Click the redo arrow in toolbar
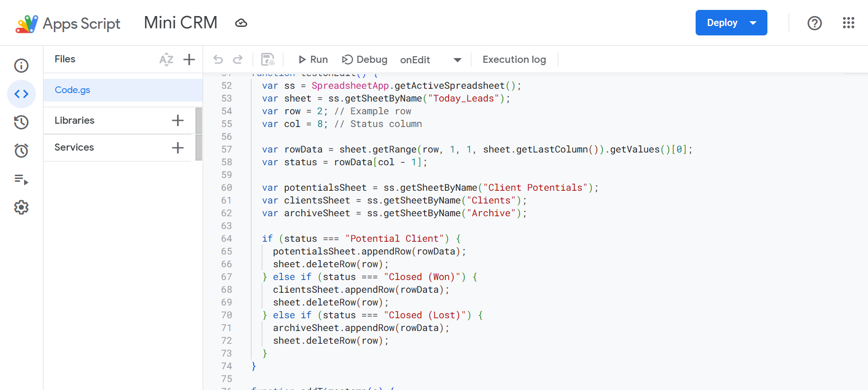868x390 pixels. 238,59
